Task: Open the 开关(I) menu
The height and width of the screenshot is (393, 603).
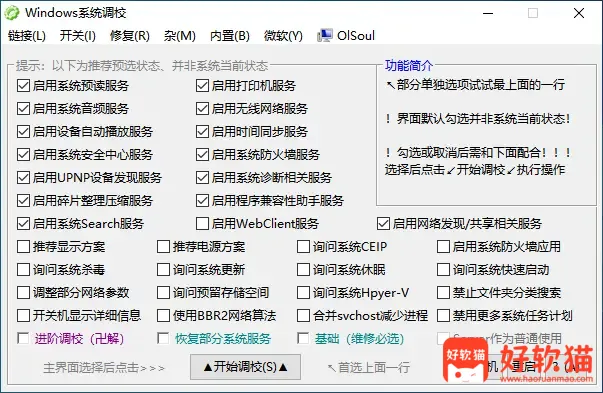Action: 78,36
